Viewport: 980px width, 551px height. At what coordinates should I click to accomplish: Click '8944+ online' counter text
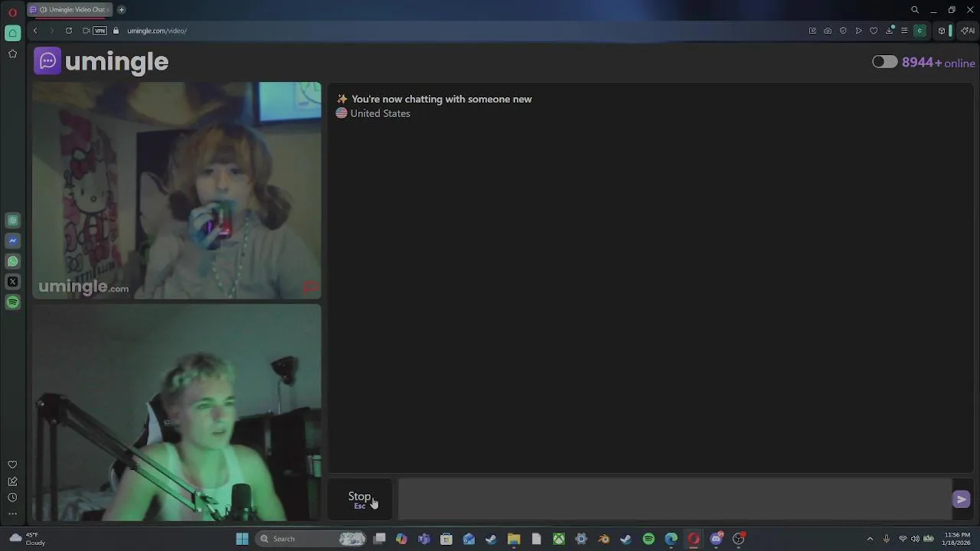(x=939, y=63)
